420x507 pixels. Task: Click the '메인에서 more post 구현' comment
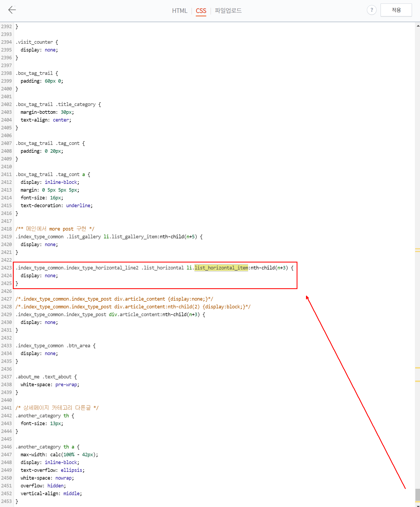coord(55,229)
